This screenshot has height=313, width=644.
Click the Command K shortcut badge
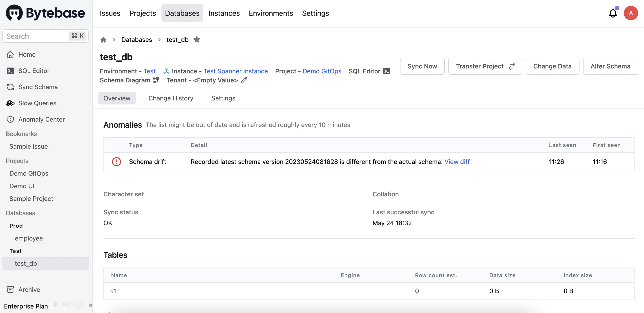[x=78, y=36]
